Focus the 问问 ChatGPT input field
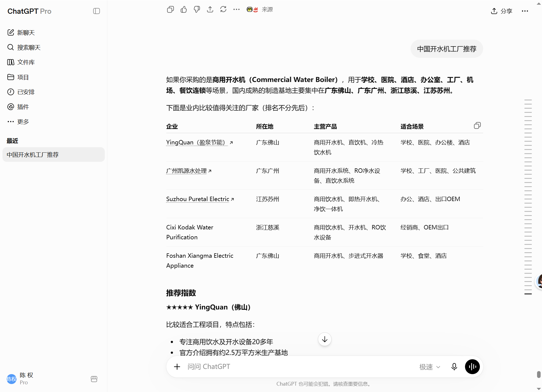 300,367
